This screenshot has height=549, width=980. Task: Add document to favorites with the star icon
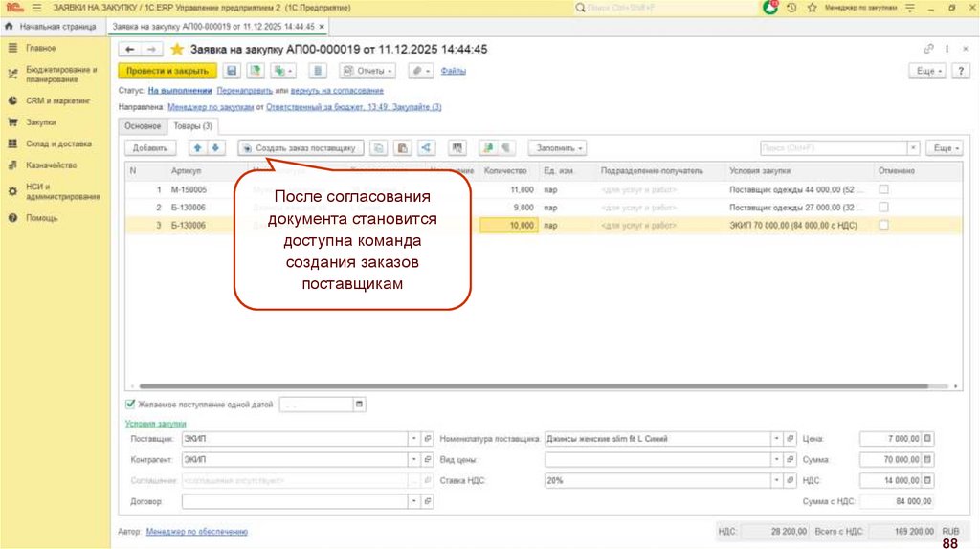coord(176,49)
